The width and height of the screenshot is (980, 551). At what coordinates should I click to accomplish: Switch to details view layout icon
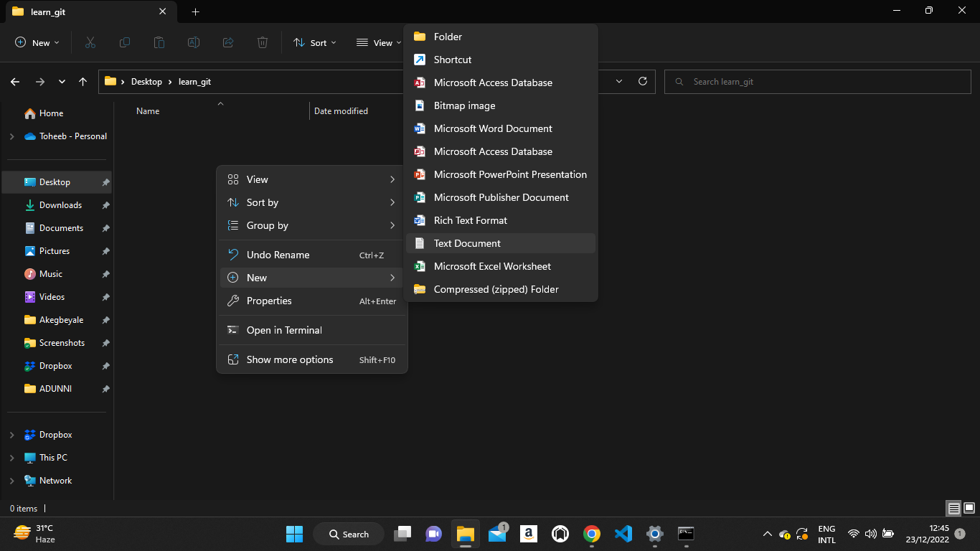point(953,508)
